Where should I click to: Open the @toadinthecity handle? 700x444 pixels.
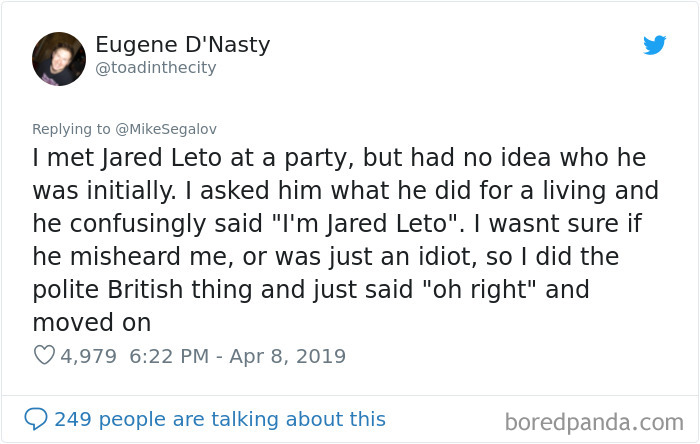(x=155, y=68)
